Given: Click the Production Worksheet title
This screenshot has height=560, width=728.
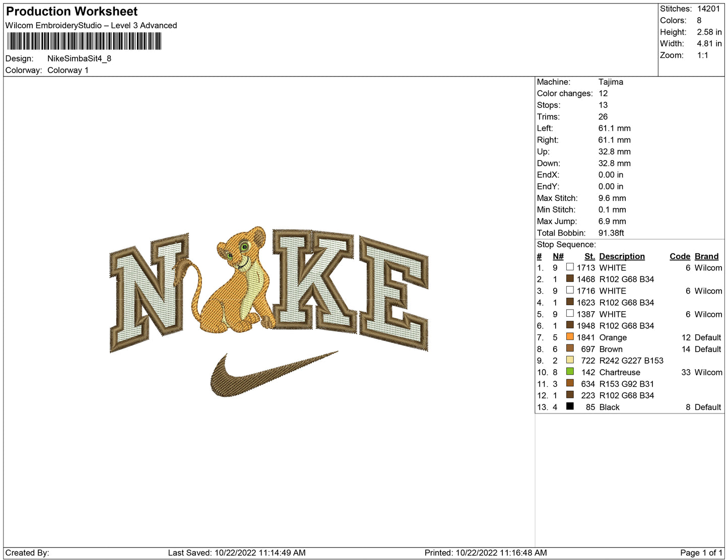Looking at the screenshot, I should click(72, 11).
